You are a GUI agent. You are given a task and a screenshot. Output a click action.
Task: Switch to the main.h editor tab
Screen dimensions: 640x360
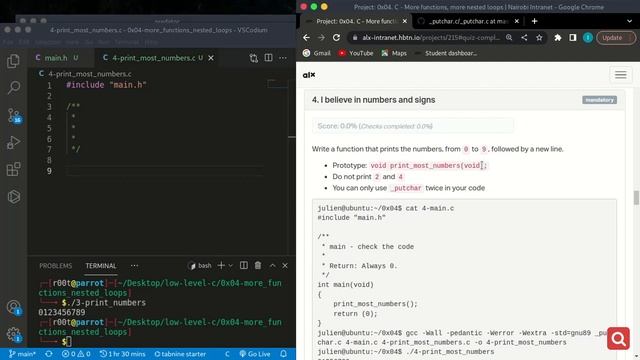pyautogui.click(x=56, y=58)
